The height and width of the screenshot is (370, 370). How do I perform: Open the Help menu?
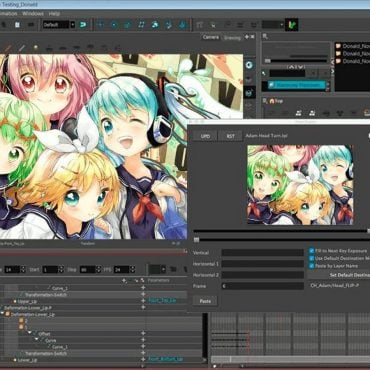tap(54, 14)
